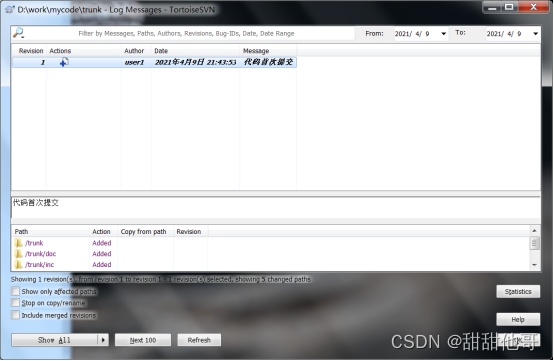Click the changed paths scrollbar thumb
The width and height of the screenshot is (554, 361).
534,243
